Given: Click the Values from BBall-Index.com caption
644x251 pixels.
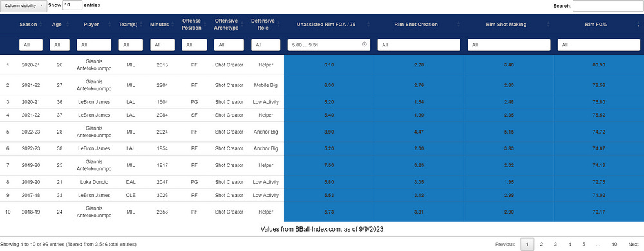Looking at the screenshot, I should 322,229.
